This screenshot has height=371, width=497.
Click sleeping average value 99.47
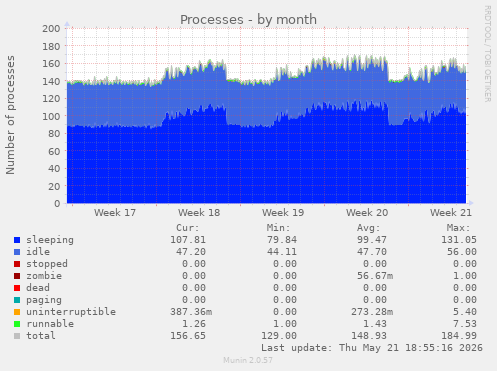coord(372,240)
